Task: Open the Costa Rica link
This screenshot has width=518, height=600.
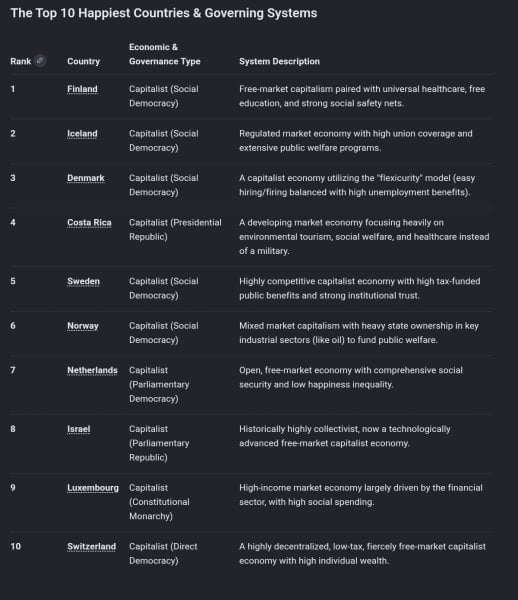Action: click(89, 223)
